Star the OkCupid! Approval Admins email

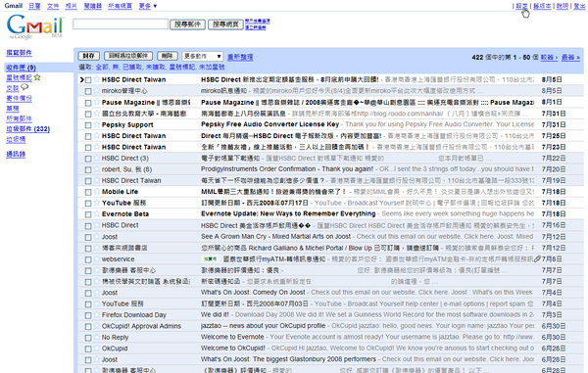[96, 326]
